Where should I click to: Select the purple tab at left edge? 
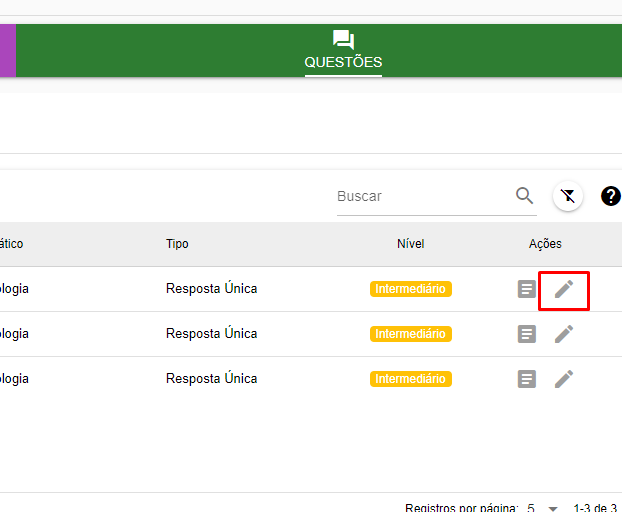coord(7,50)
